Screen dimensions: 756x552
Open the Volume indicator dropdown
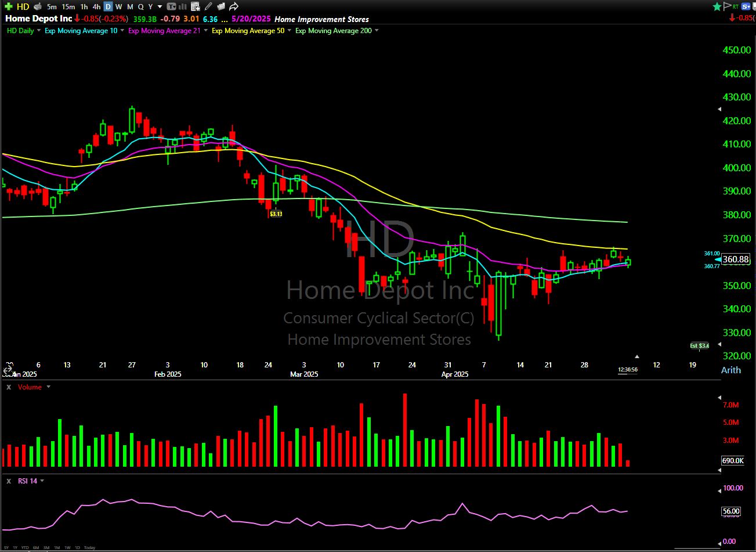(x=49, y=387)
